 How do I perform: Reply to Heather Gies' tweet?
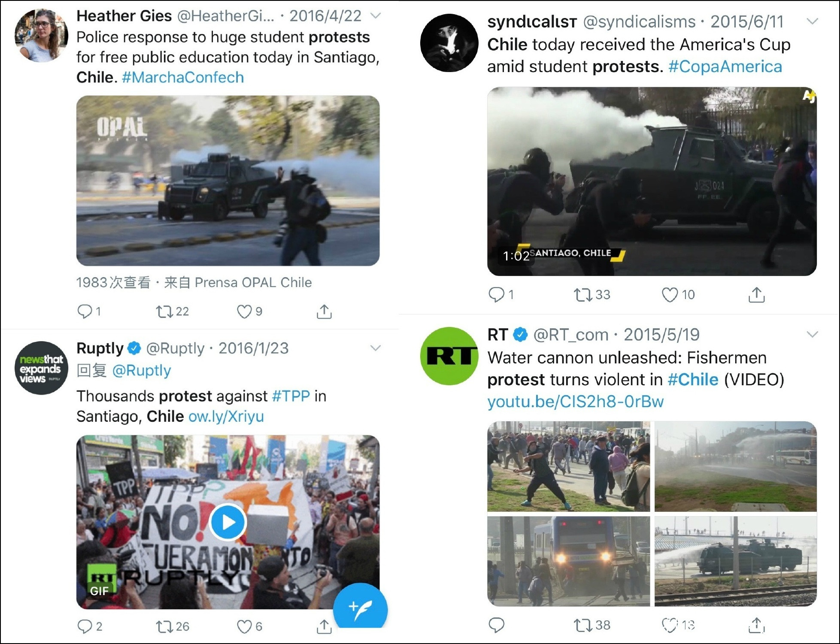[85, 311]
